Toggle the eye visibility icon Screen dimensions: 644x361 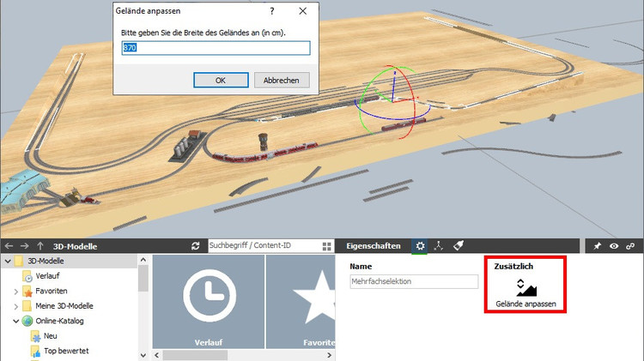pyautogui.click(x=614, y=246)
